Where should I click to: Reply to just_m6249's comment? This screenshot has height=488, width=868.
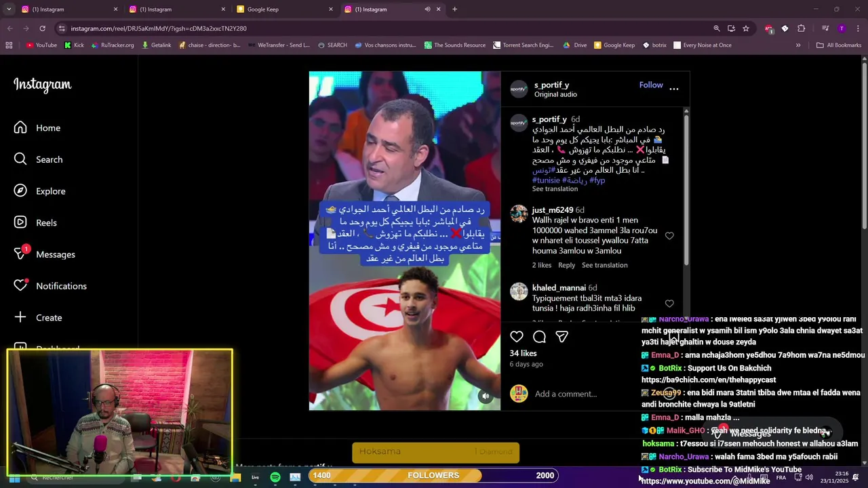[566, 265]
